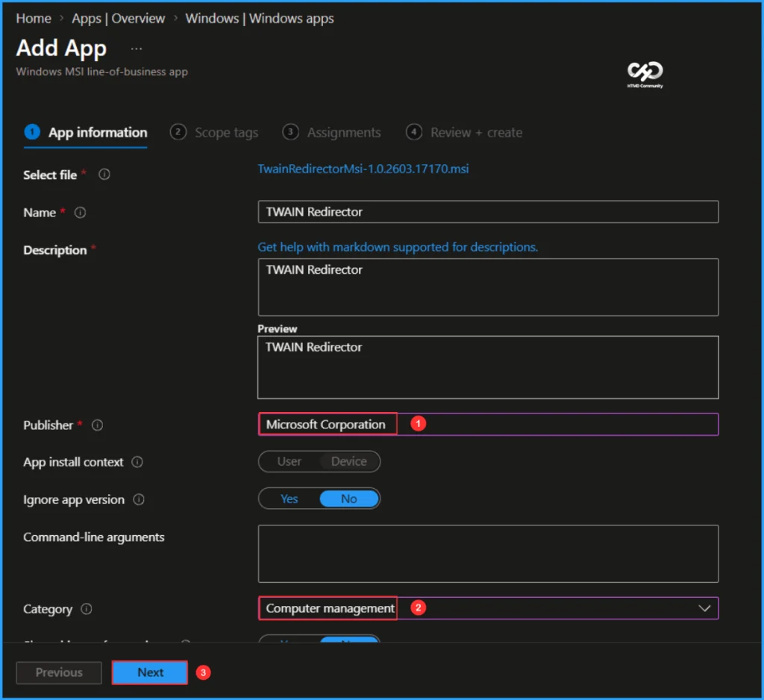Screen dimensions: 764x700
Task: Choose Device app install context
Action: [349, 461]
